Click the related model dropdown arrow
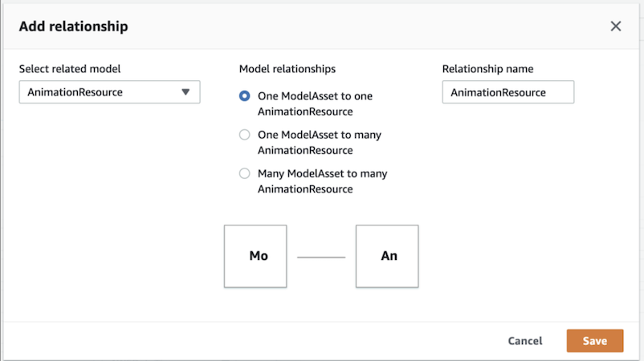This screenshot has width=644, height=361. click(x=185, y=92)
